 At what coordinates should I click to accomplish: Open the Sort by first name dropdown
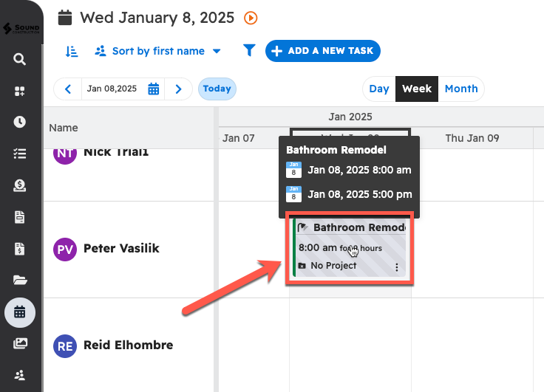coord(158,51)
